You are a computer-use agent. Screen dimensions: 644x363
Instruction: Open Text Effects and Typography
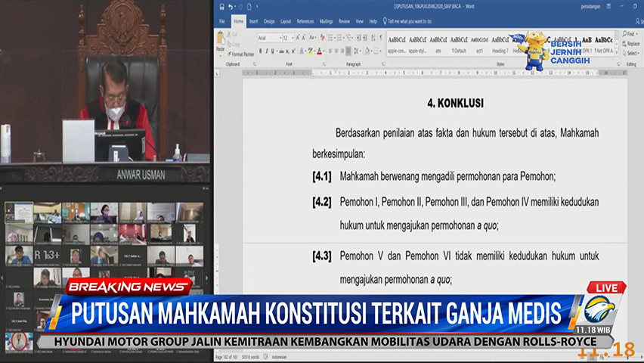coord(302,51)
